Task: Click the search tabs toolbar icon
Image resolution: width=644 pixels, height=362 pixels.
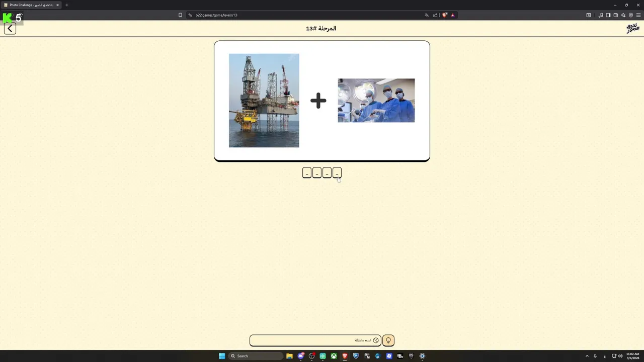Action: tap(589, 15)
